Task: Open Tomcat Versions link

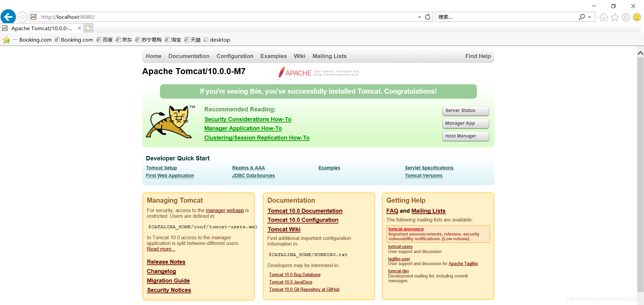Action: click(x=424, y=175)
